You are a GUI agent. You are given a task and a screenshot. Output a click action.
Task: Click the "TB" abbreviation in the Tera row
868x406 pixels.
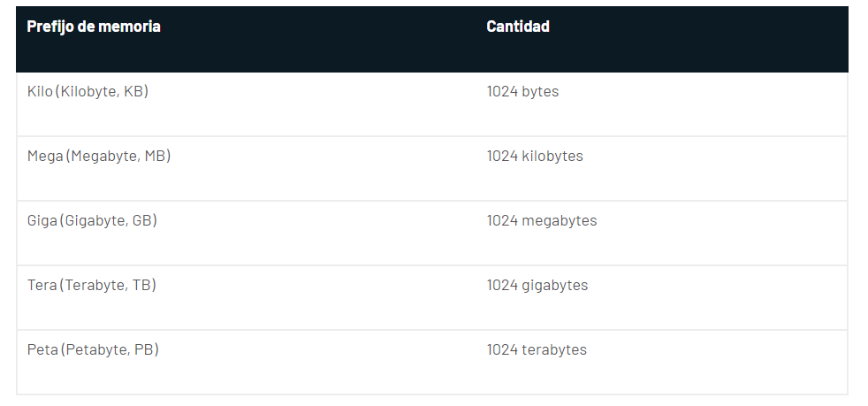coord(142,285)
